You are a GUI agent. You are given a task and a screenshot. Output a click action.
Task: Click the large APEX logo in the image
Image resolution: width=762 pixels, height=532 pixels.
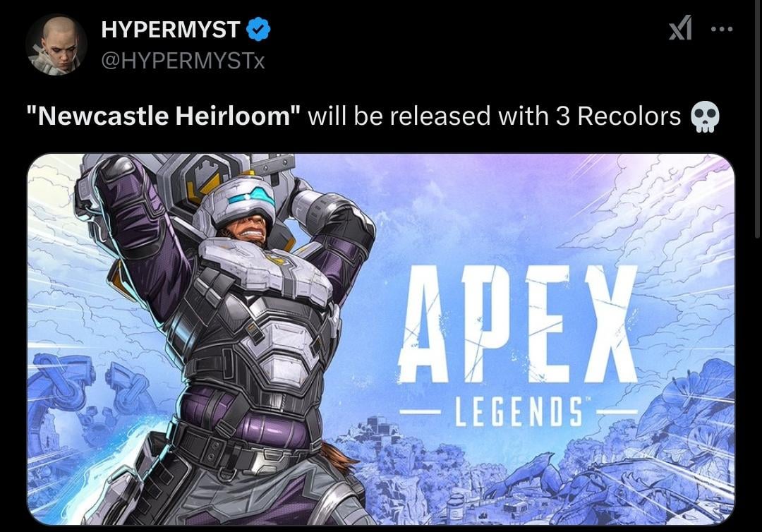tap(517, 324)
